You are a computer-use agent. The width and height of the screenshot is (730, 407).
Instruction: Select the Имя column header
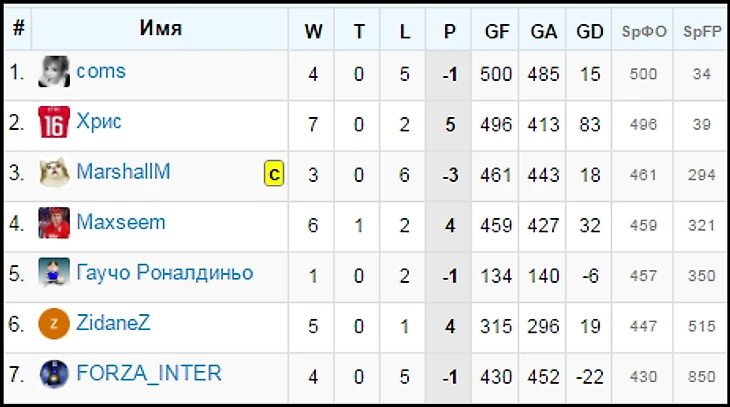point(161,28)
